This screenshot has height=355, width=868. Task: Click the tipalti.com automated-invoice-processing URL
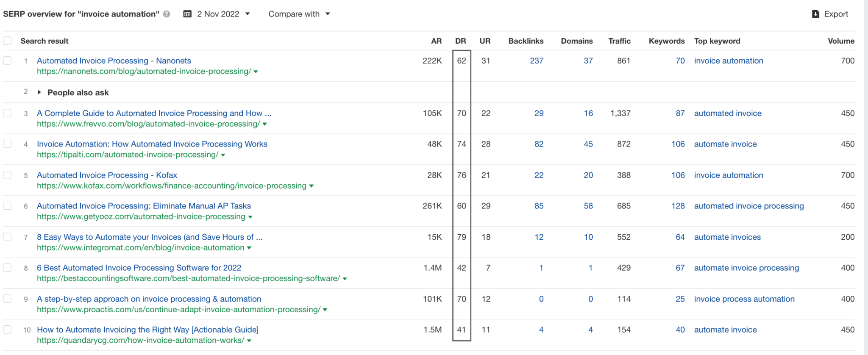click(128, 155)
